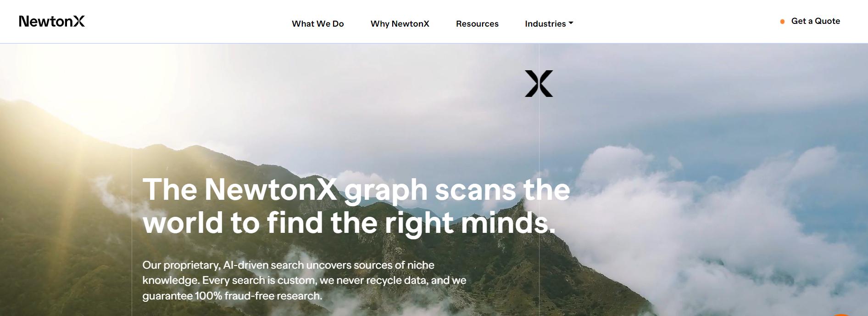Click the black X emblem over the hero image
The width and height of the screenshot is (868, 316).
(539, 84)
